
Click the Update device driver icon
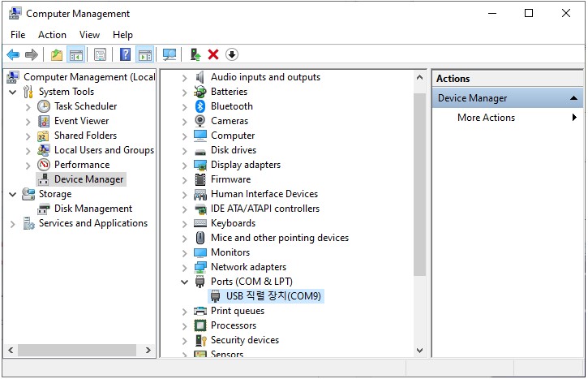[x=195, y=54]
